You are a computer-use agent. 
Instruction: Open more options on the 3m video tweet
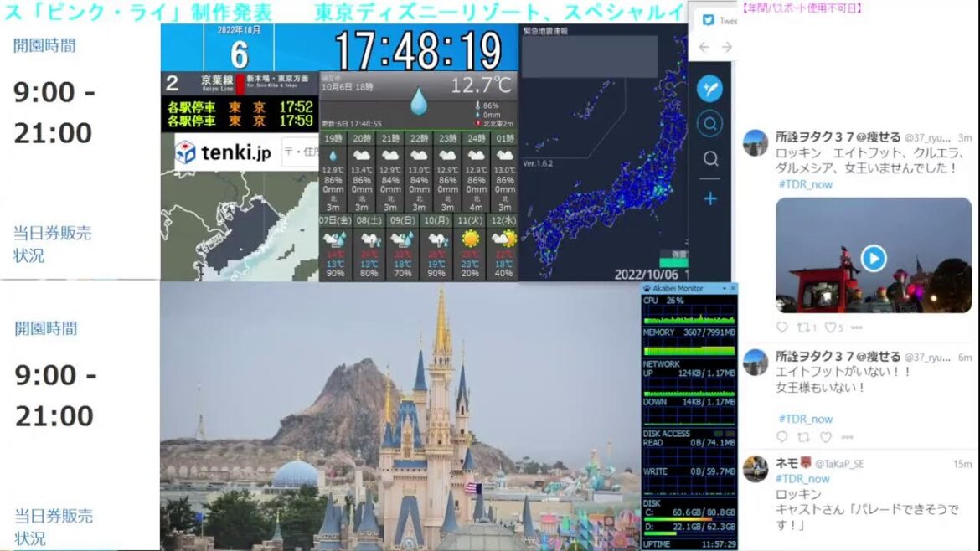coord(857,327)
